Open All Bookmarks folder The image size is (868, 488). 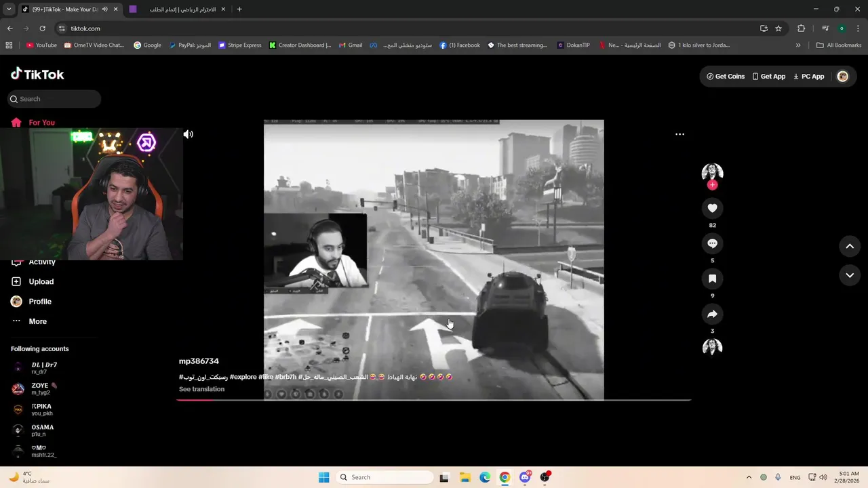[839, 45]
